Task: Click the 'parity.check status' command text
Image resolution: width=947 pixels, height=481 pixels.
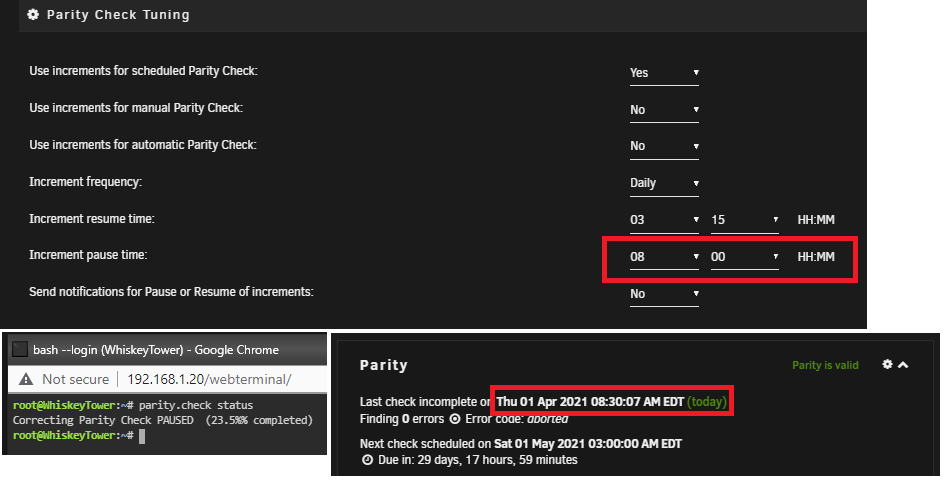Action: coord(196,405)
